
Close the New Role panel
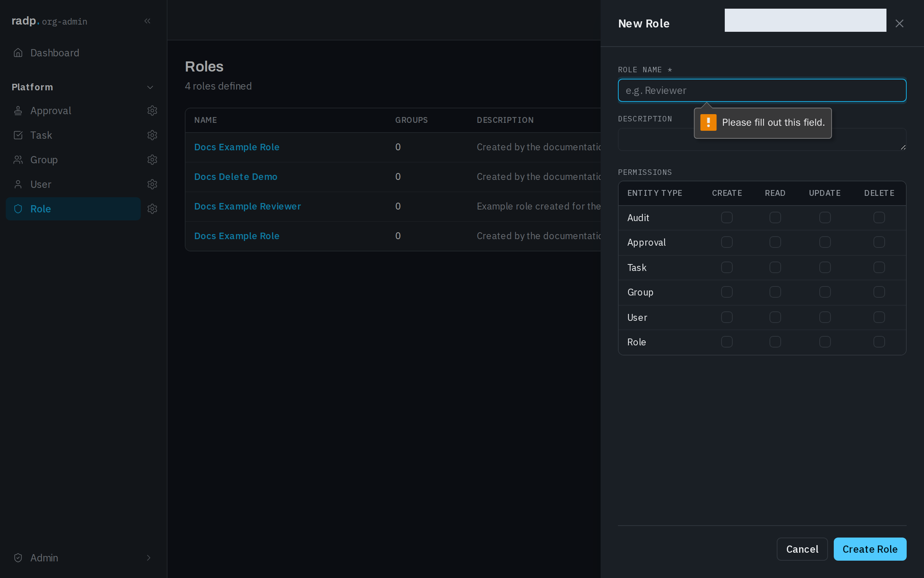(899, 24)
